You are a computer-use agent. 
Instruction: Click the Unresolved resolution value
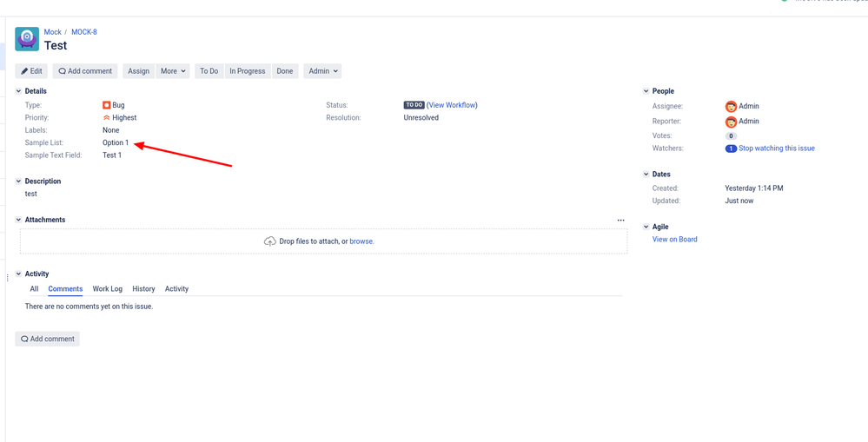(x=421, y=118)
